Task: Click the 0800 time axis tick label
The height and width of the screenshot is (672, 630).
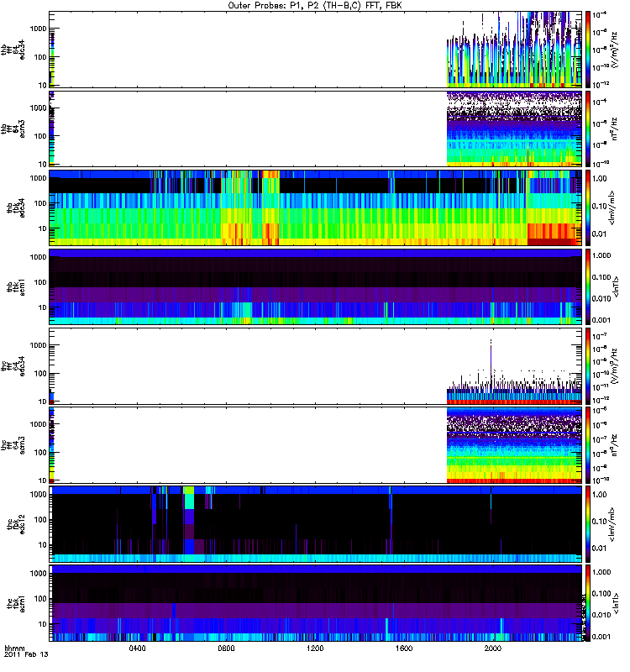Action: point(227,649)
